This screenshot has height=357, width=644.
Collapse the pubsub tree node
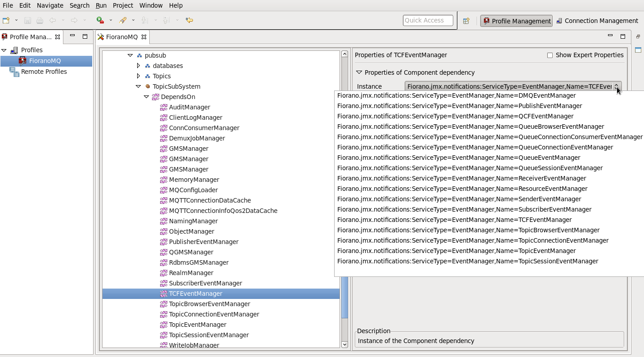(x=130, y=55)
